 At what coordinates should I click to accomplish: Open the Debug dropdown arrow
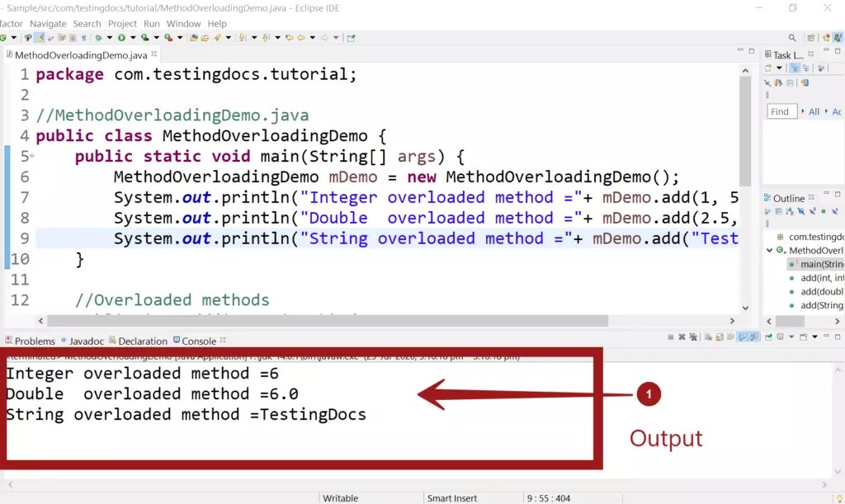point(110,38)
